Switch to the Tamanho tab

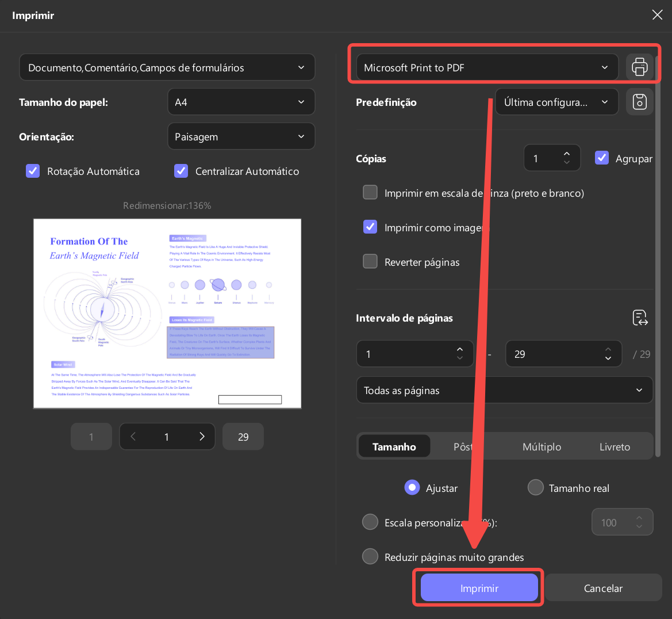tap(394, 446)
